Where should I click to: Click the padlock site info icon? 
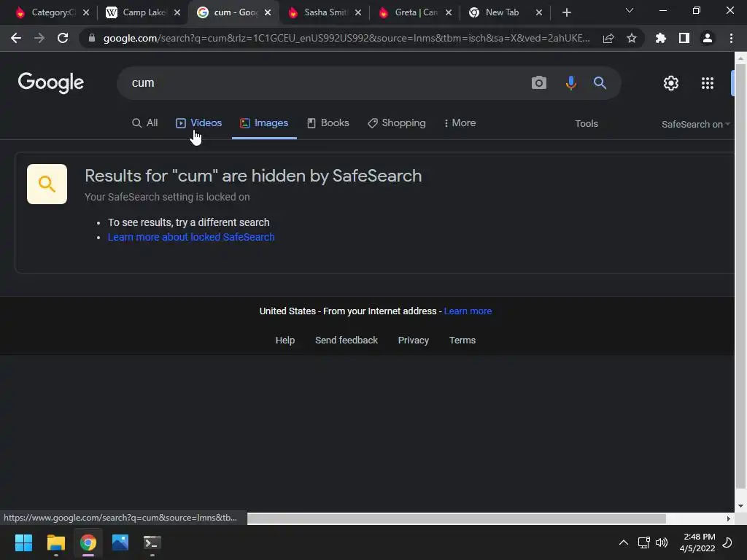click(x=92, y=38)
